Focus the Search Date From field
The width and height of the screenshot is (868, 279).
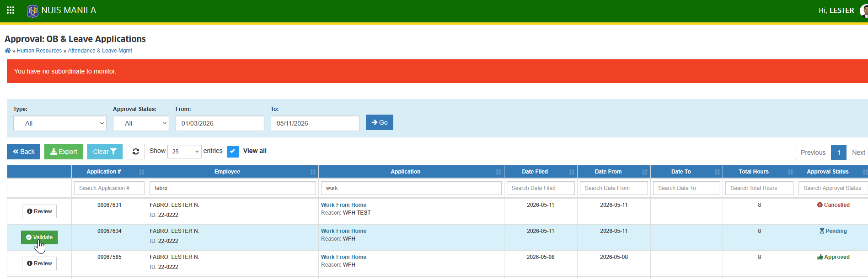[x=614, y=188]
